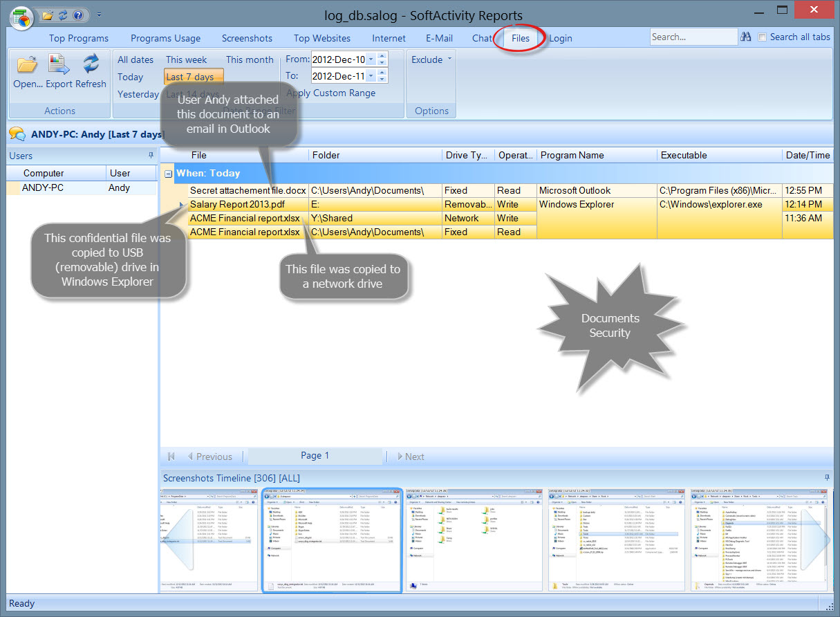Decrement the From date spinner down
840x617 pixels.
[x=382, y=63]
